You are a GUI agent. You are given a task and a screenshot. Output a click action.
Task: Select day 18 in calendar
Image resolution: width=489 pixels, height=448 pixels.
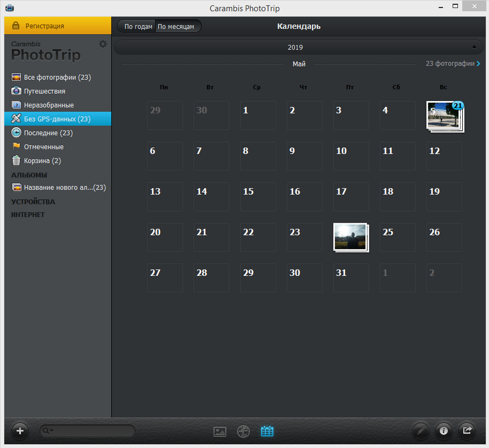coord(398,197)
